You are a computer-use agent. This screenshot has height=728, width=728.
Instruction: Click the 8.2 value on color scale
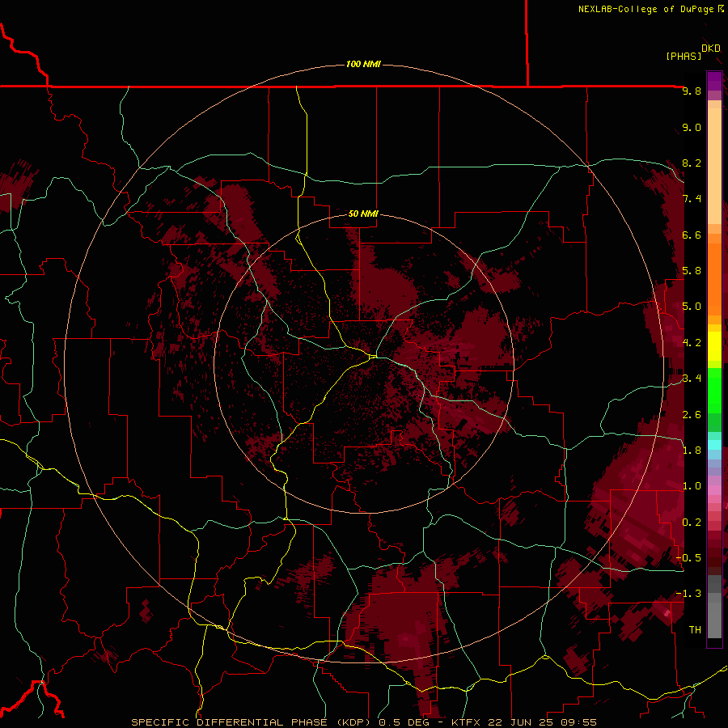[x=692, y=163]
